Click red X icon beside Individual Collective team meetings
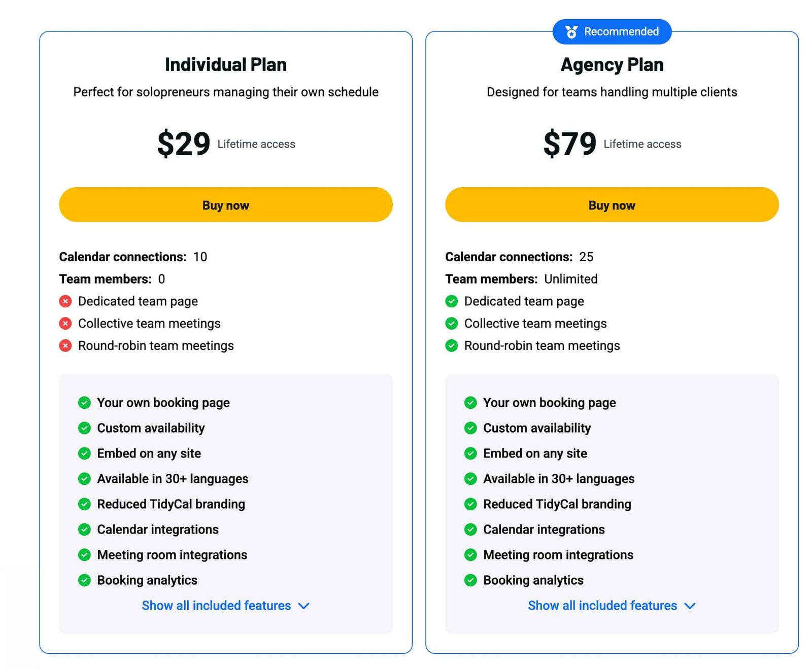The width and height of the screenshot is (812, 669). tap(65, 324)
